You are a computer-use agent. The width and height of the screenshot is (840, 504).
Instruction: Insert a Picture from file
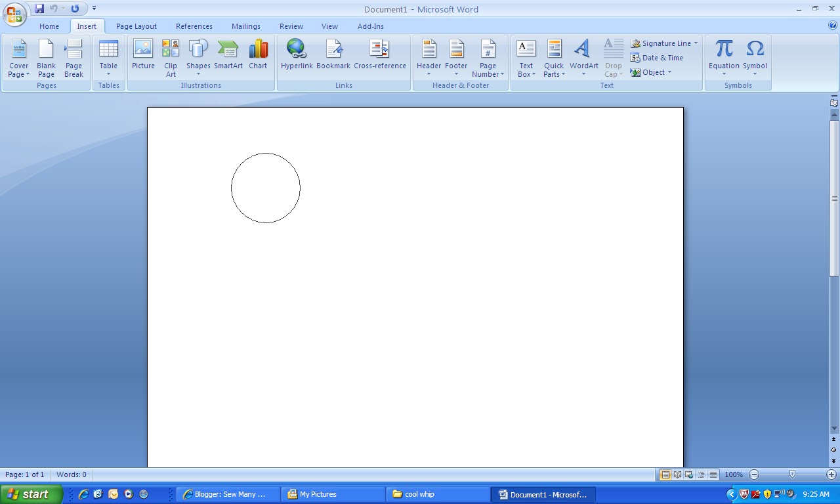(x=143, y=54)
